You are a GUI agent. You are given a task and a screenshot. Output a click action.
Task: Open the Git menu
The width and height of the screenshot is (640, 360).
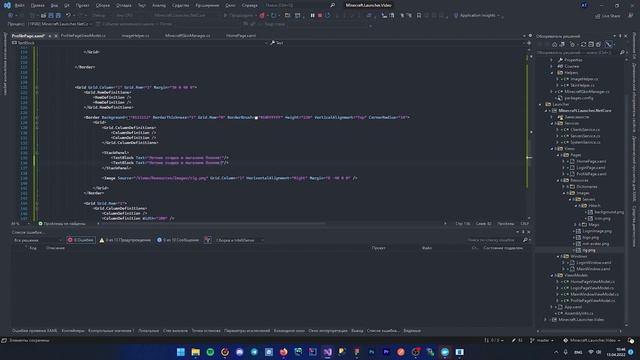(67, 5)
